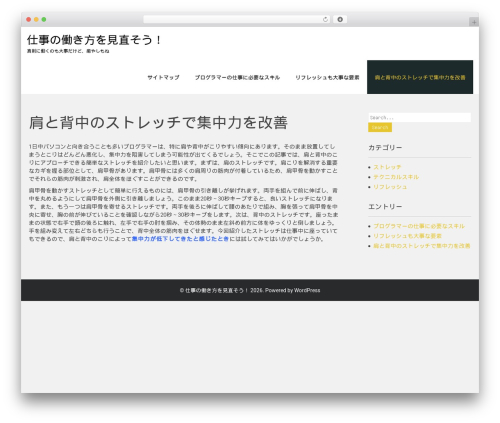
Task: Open a new tab with plus icon
Action: (x=474, y=22)
